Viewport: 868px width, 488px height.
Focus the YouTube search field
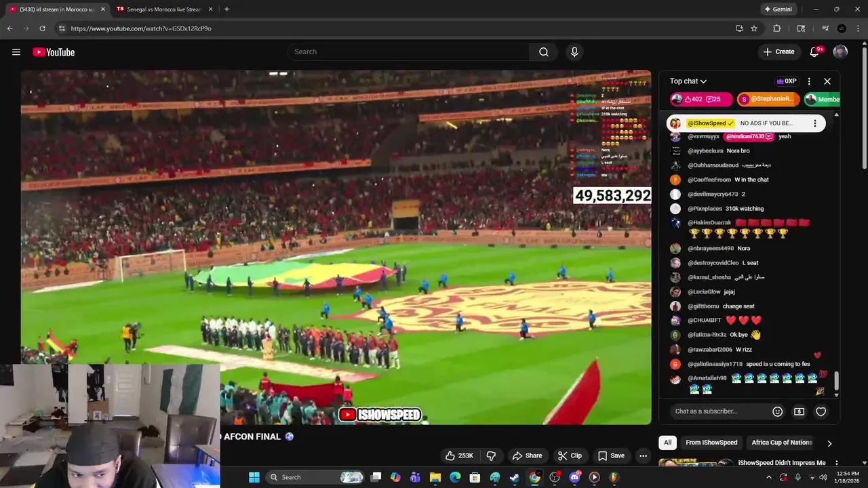coord(409,52)
